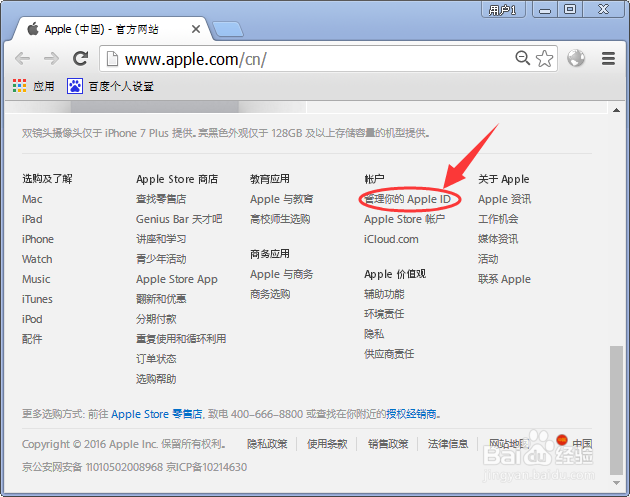Open Apple 与商务 link

[282, 274]
